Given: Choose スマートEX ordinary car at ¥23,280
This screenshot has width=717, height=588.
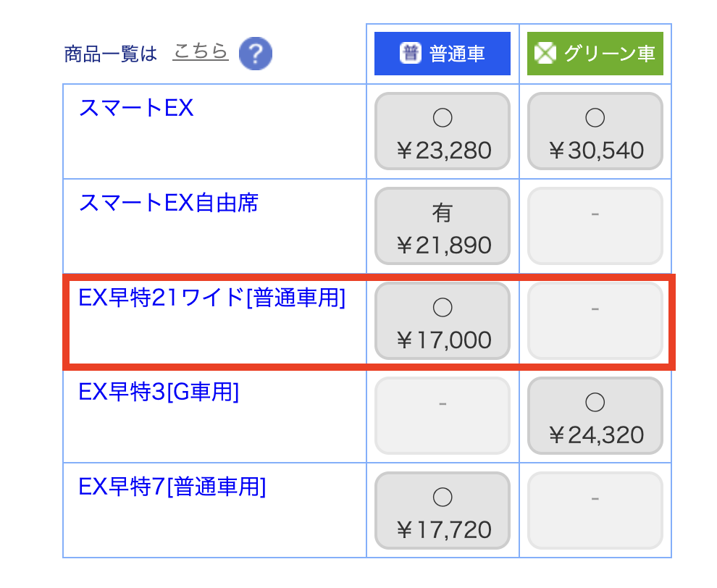Looking at the screenshot, I should (443, 131).
